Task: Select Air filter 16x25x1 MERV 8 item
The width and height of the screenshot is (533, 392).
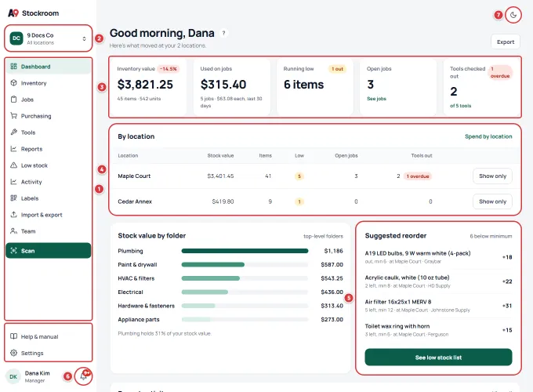Action: (438, 306)
